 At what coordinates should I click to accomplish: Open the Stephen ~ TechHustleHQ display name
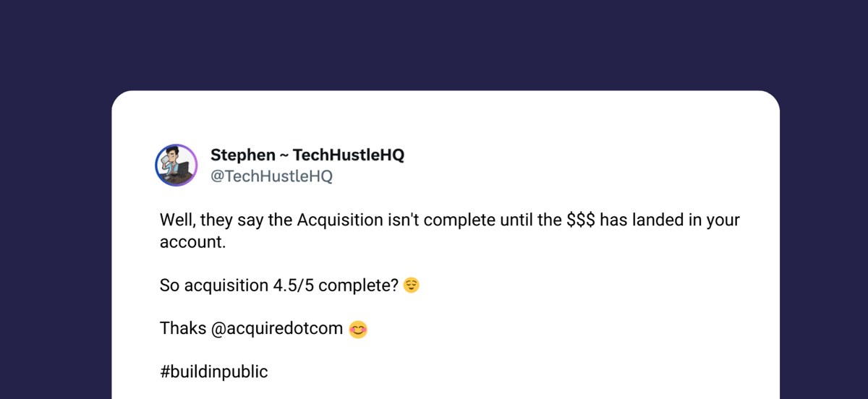[307, 155]
